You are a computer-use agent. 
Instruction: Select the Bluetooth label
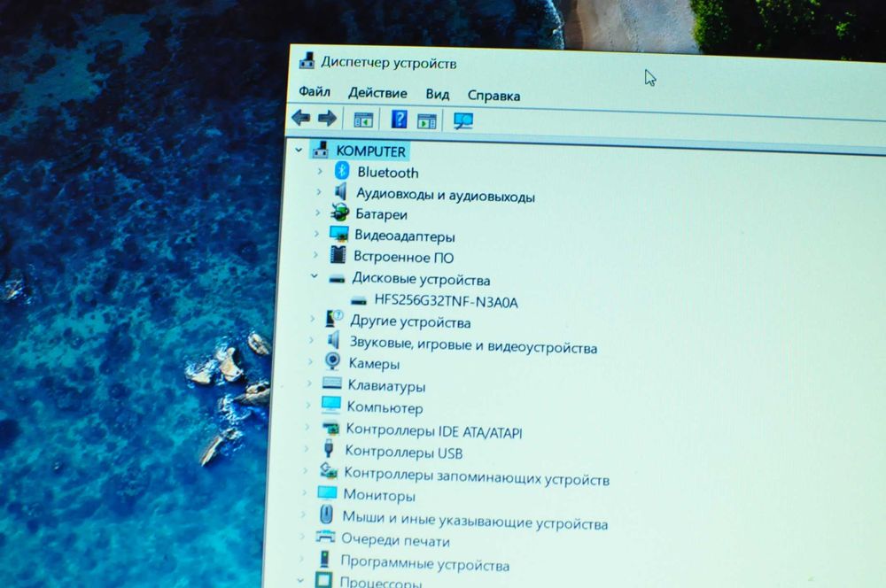point(388,173)
